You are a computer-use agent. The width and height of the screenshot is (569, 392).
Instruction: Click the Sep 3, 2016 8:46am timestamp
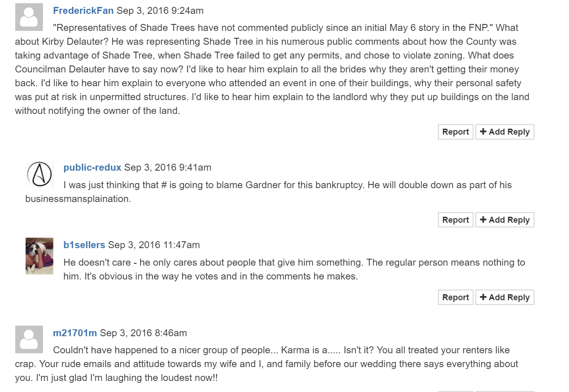[x=143, y=333]
